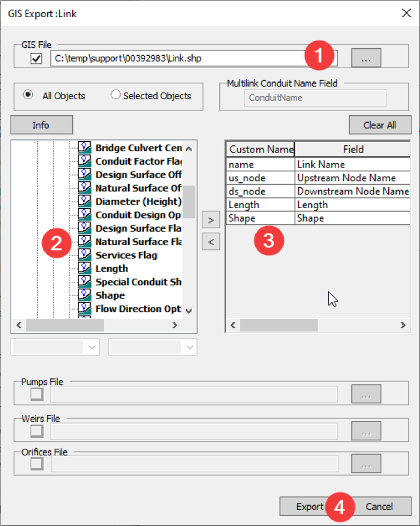420x526 pixels.
Task: Click the Natural Surface Fla field icon
Action: [x=84, y=241]
